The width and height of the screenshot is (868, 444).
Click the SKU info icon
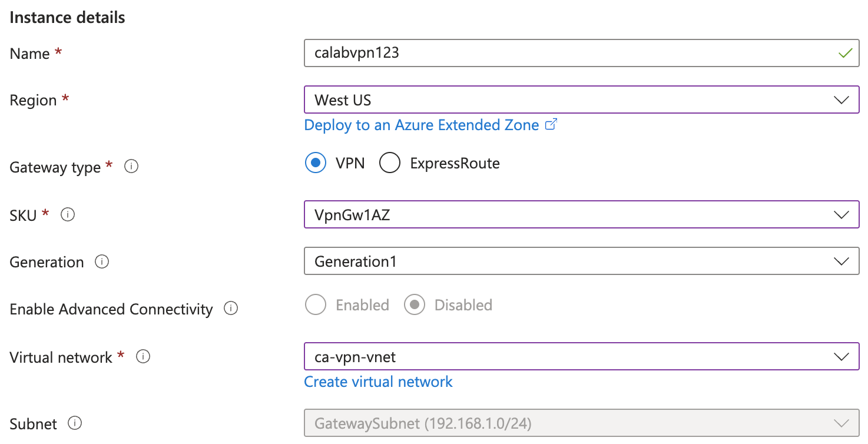click(x=68, y=215)
